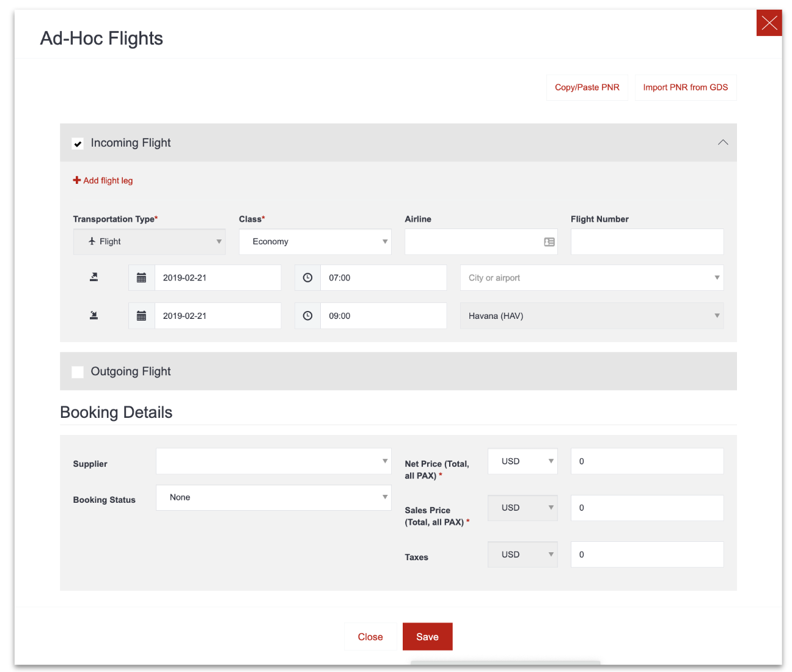
Task: Click the Taxes amount field
Action: coord(647,554)
